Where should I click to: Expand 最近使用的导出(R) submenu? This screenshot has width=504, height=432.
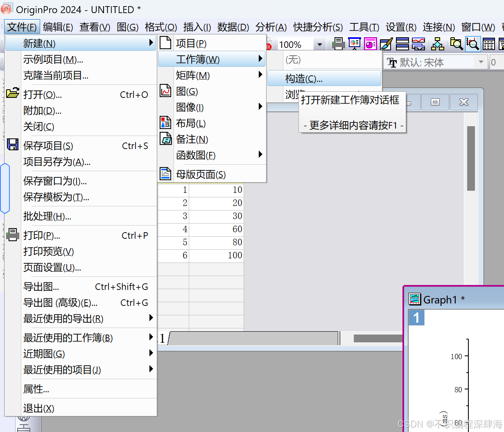[x=81, y=319]
